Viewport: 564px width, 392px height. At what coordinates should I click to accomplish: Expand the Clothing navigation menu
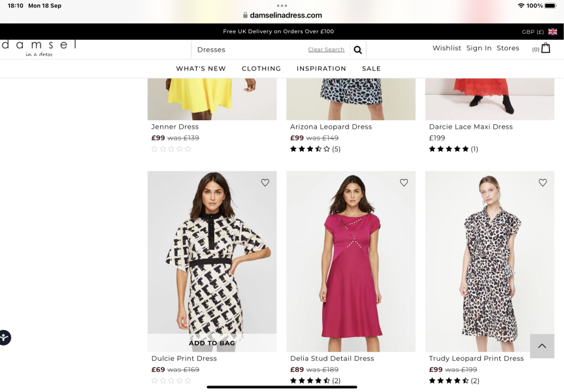[x=261, y=69]
